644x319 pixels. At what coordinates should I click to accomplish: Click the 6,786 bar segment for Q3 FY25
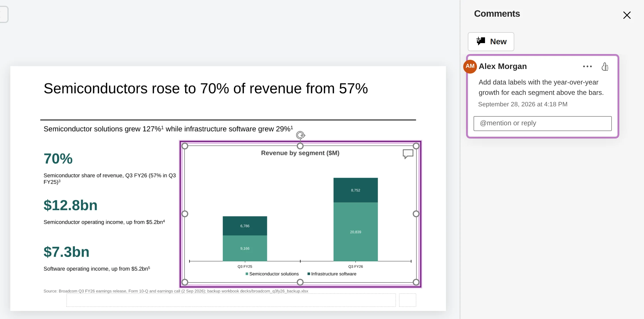click(x=245, y=226)
